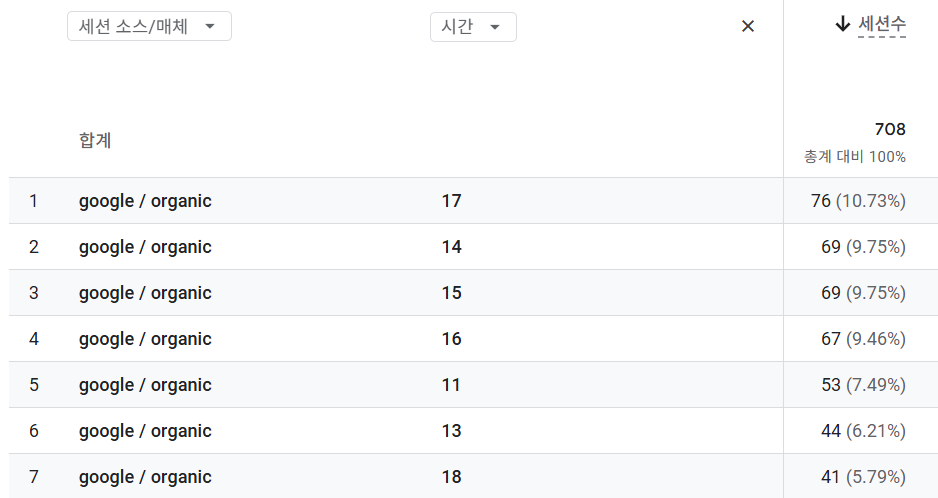The width and height of the screenshot is (938, 498).
Task: Click the hour value 17 in row 1
Action: pos(451,201)
